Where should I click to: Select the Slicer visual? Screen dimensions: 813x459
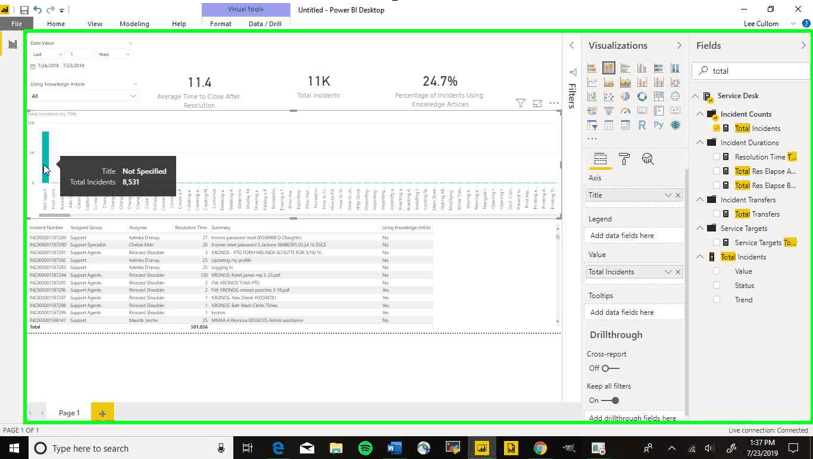click(592, 125)
